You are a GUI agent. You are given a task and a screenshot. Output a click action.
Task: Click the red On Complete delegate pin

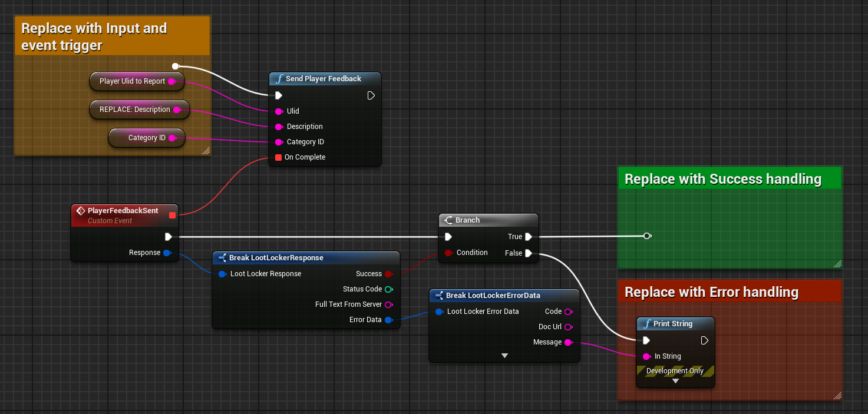click(278, 157)
